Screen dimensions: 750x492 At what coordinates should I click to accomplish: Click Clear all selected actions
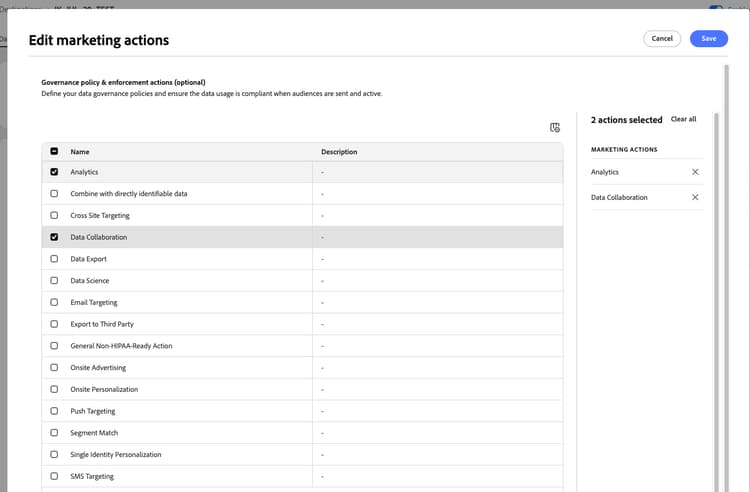pos(684,119)
